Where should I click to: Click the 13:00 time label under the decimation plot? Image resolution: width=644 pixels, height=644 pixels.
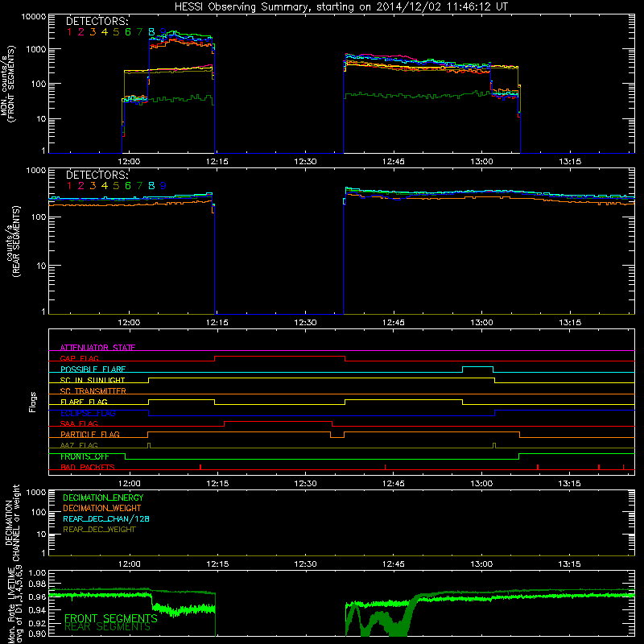pos(481,564)
